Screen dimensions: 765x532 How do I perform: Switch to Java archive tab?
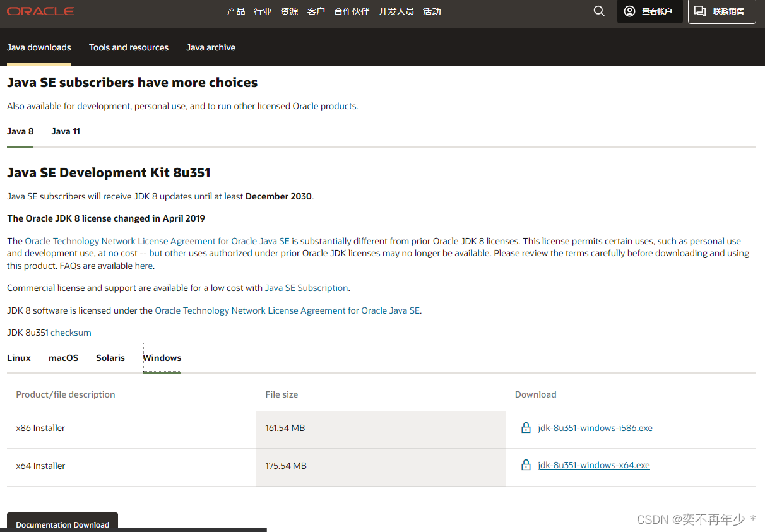[211, 47]
